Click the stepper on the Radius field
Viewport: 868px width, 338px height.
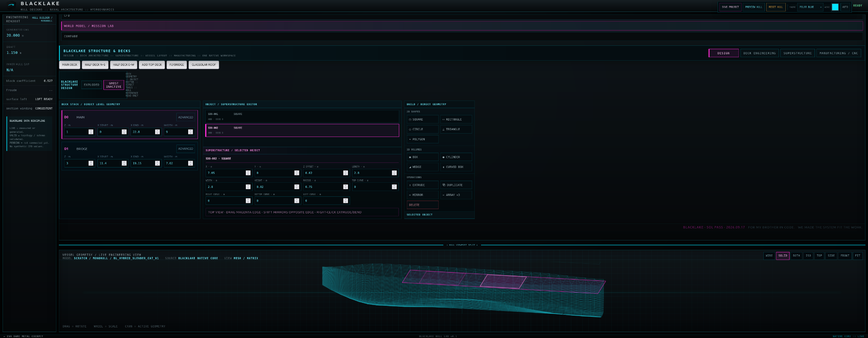[345, 187]
